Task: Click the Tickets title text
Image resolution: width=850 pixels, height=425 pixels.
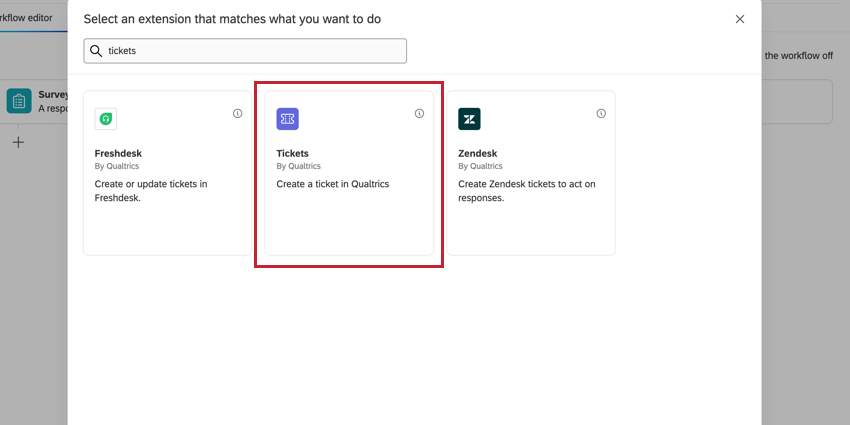Action: [x=292, y=153]
